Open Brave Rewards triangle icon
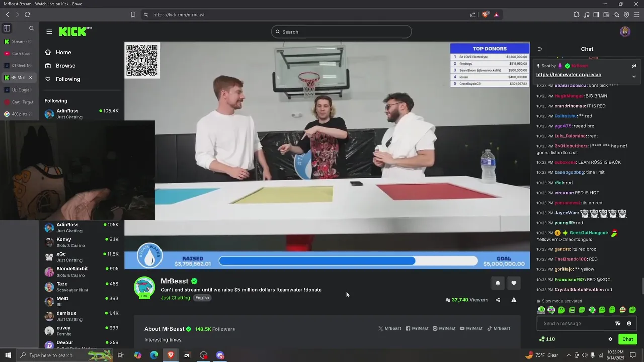Viewport: 644px width, 362px height. 496,15
